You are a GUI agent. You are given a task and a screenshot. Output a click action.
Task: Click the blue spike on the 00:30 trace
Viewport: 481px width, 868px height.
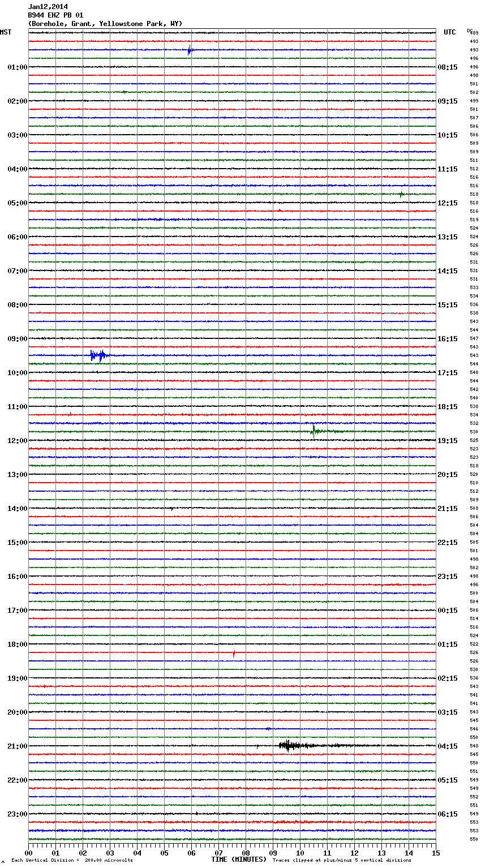tap(190, 50)
